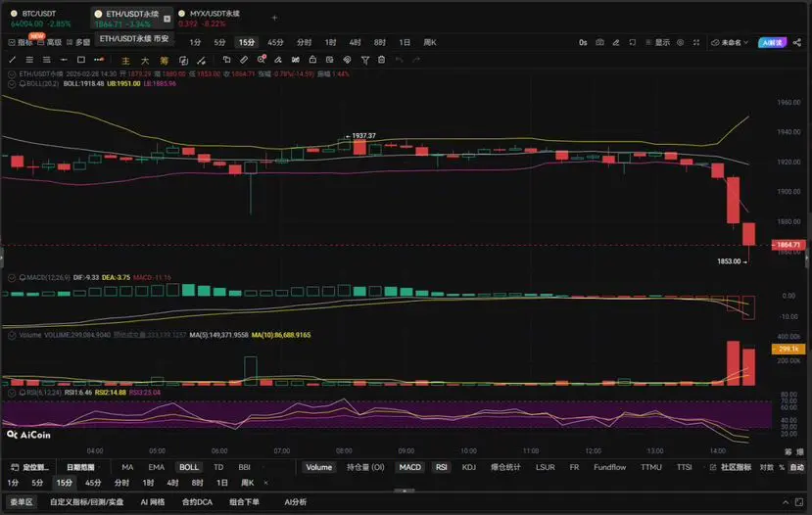Screen dimensions: 812x515
Task: Remove bottom timeframe bar with the x
Action: click(266, 483)
